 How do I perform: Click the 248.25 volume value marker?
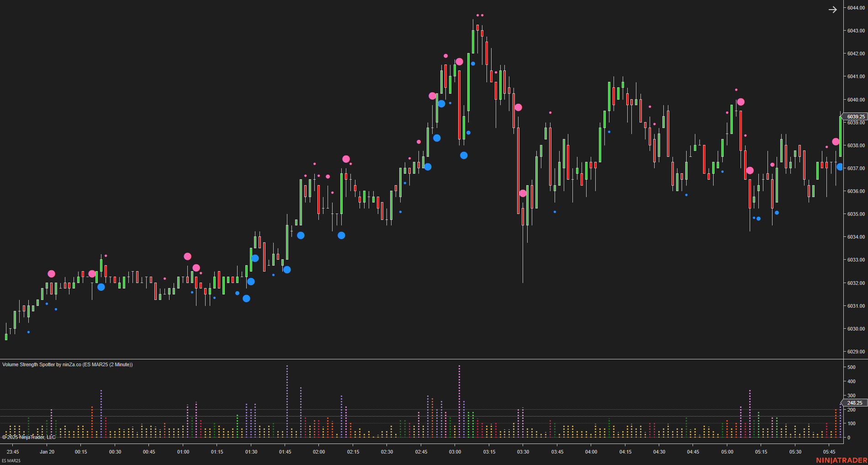[x=855, y=403]
